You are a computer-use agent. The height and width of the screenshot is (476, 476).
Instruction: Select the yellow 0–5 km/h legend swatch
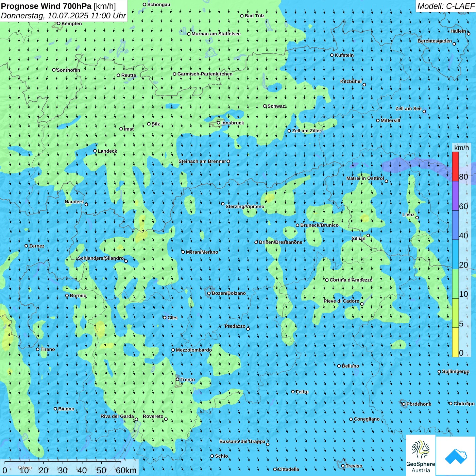pos(455,342)
